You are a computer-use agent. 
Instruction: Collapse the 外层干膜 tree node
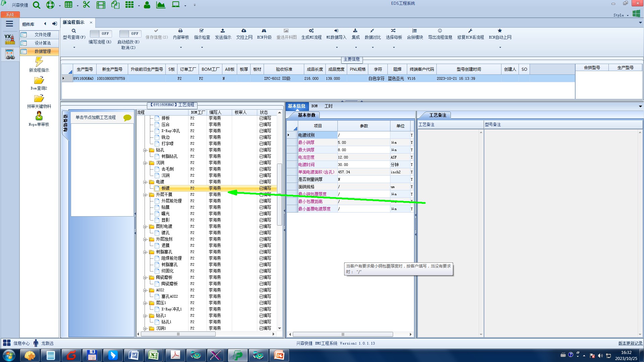145,195
